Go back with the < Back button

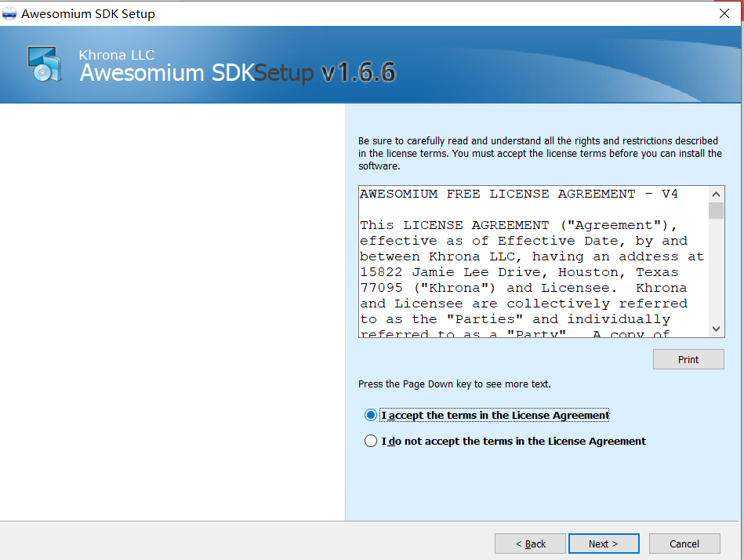click(x=530, y=544)
